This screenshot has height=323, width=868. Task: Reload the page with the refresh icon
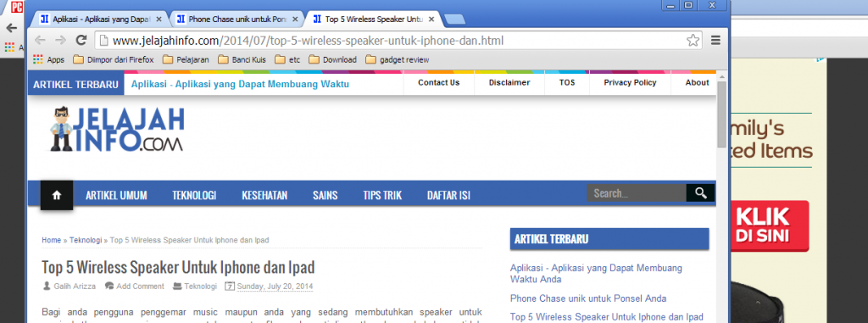pyautogui.click(x=81, y=40)
